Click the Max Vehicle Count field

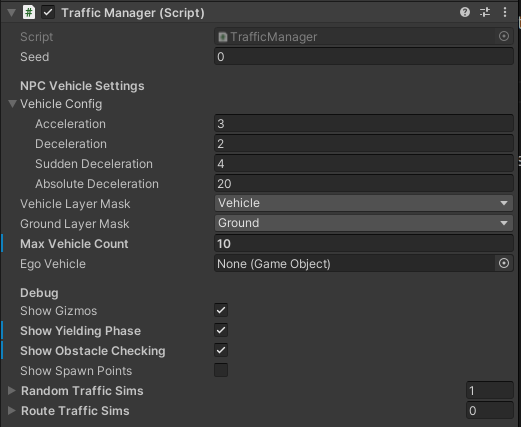point(364,244)
